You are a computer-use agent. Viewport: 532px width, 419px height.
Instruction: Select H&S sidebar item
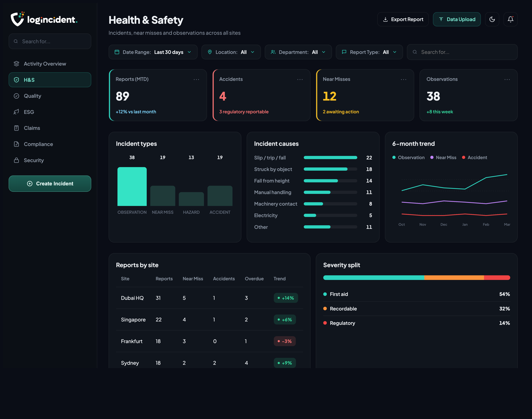50,80
